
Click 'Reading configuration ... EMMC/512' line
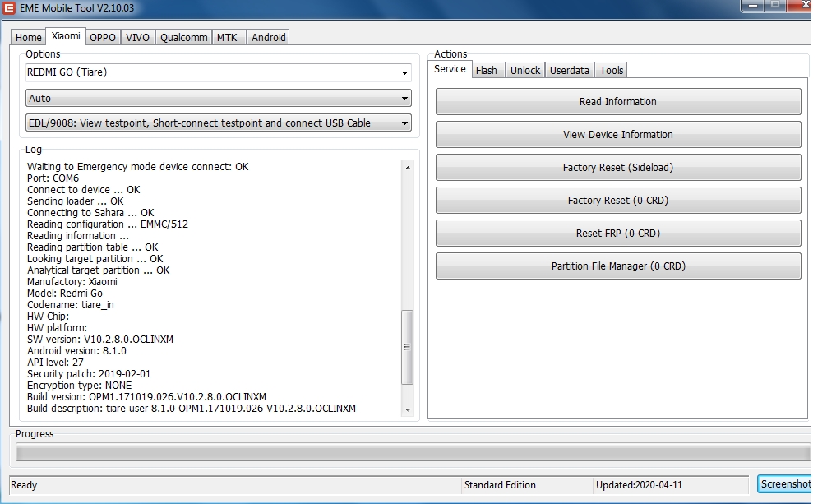coord(108,224)
